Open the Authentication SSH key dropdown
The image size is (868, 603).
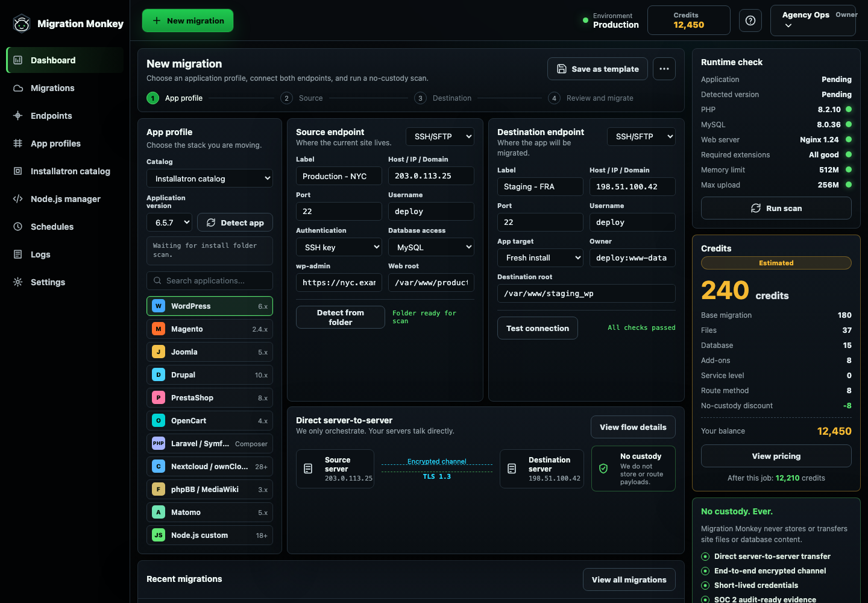pos(339,247)
